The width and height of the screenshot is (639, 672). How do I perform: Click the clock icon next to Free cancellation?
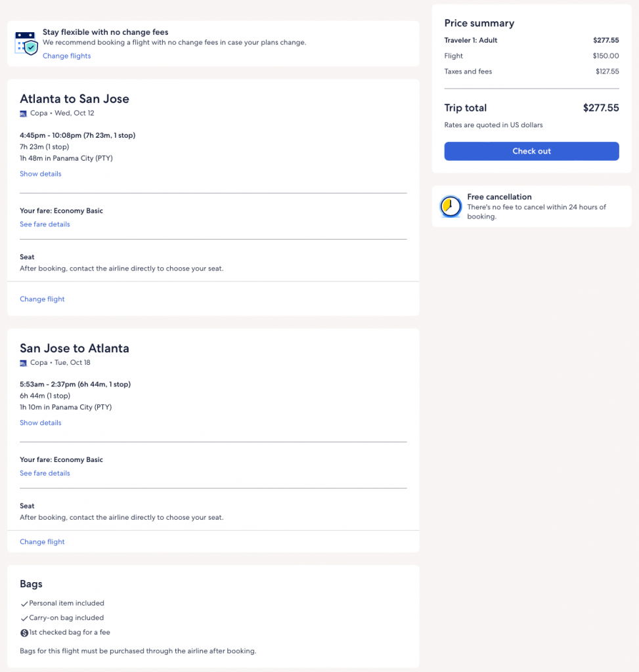tap(451, 207)
